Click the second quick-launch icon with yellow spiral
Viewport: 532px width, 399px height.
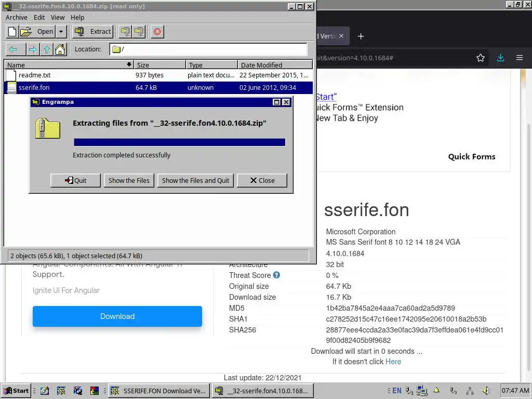(x=61, y=391)
